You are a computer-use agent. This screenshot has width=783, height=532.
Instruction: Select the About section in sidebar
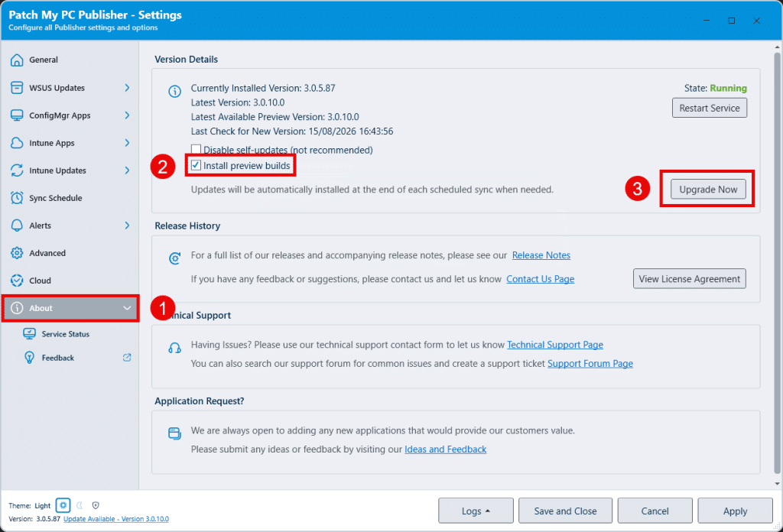point(70,308)
